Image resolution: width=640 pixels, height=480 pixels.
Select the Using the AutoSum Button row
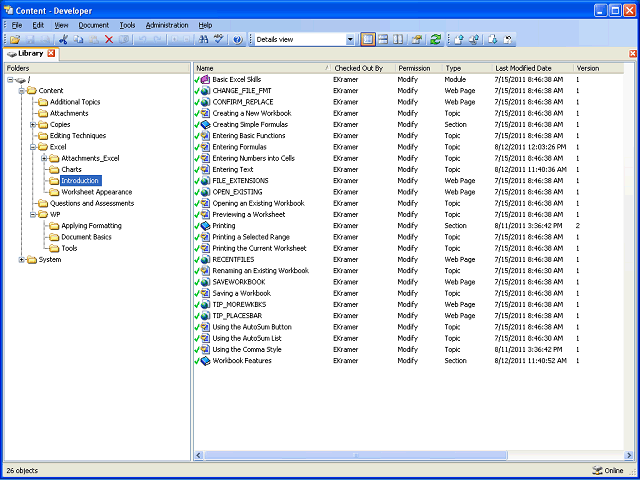(x=409, y=327)
